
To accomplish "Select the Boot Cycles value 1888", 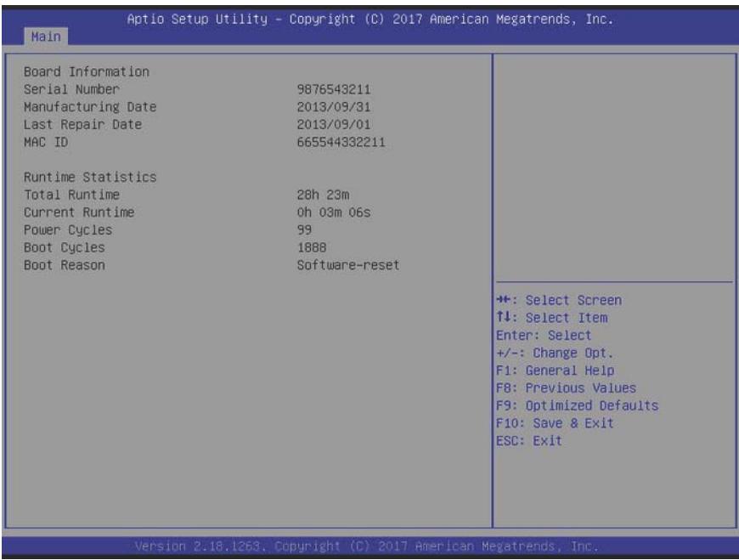I will (312, 247).
